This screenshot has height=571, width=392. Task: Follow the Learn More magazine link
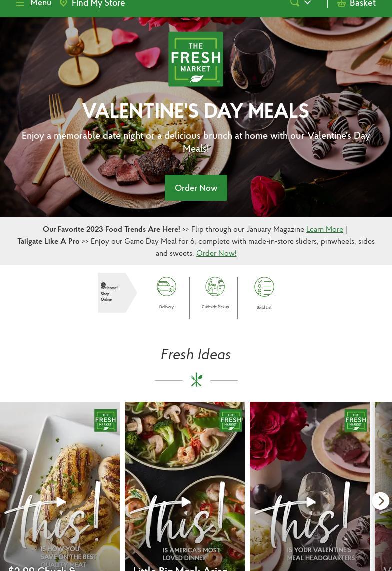tap(325, 229)
